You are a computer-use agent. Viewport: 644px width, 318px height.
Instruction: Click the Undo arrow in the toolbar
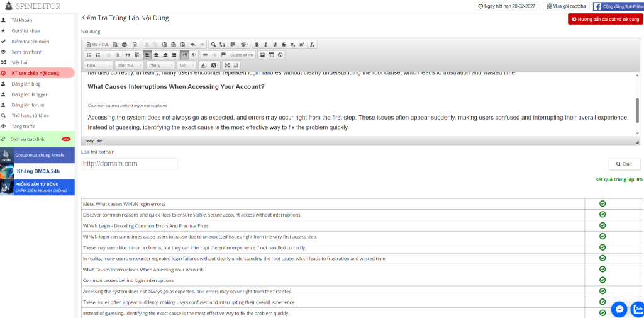pos(193,45)
